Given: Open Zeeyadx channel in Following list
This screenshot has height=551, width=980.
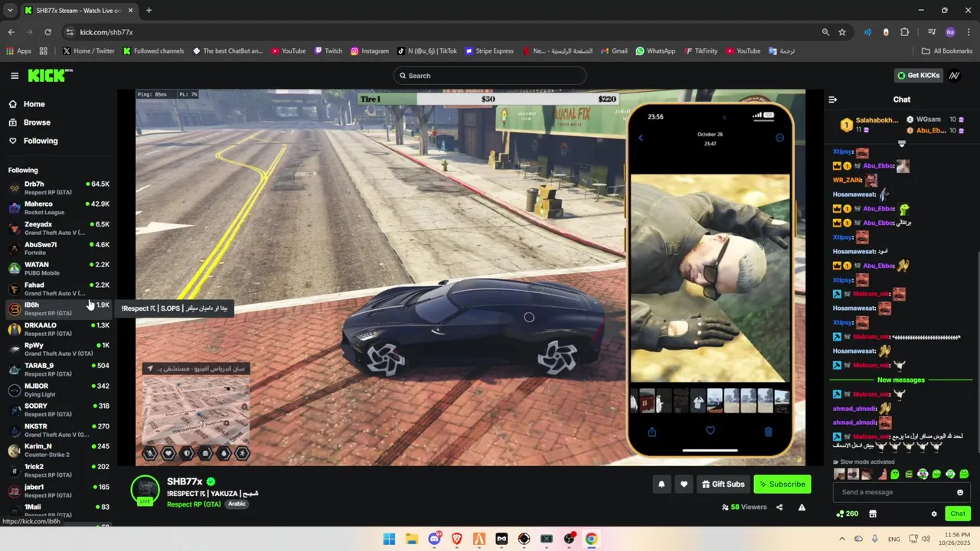Looking at the screenshot, I should pos(59,228).
